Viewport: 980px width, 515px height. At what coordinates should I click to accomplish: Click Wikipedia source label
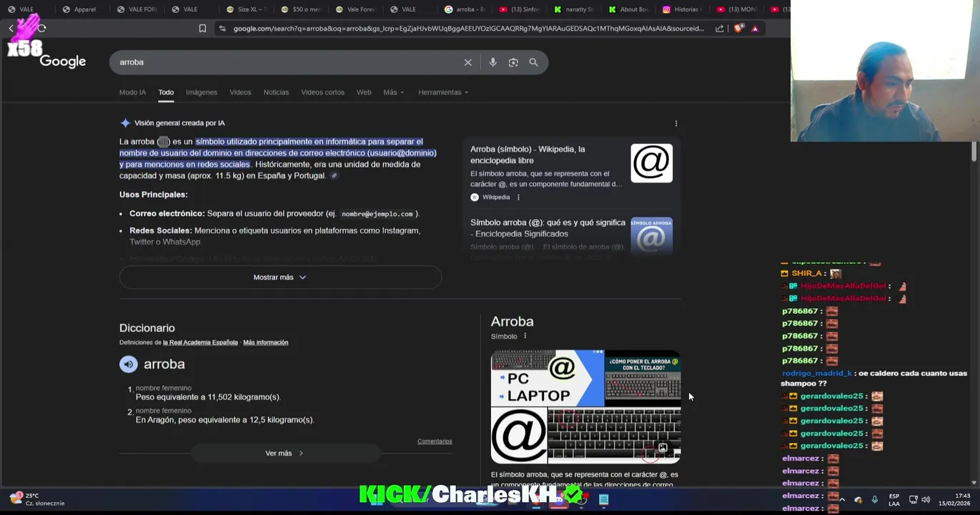(496, 197)
